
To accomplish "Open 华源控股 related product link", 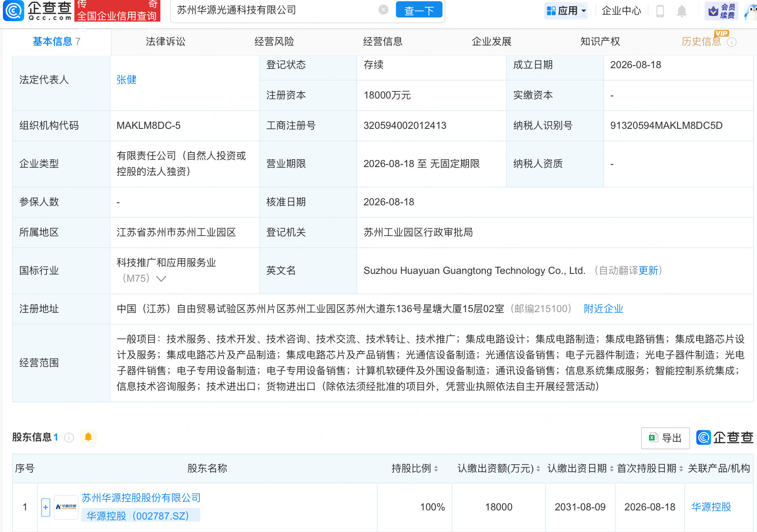I will 711,507.
